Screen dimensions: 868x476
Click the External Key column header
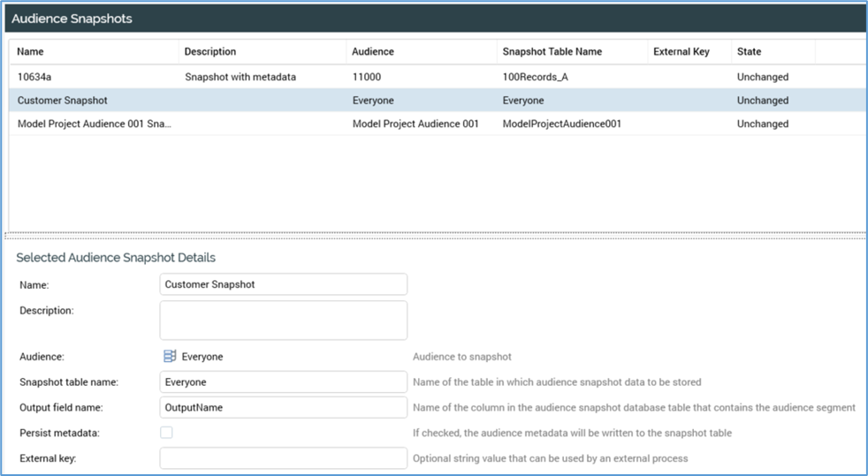pos(681,52)
